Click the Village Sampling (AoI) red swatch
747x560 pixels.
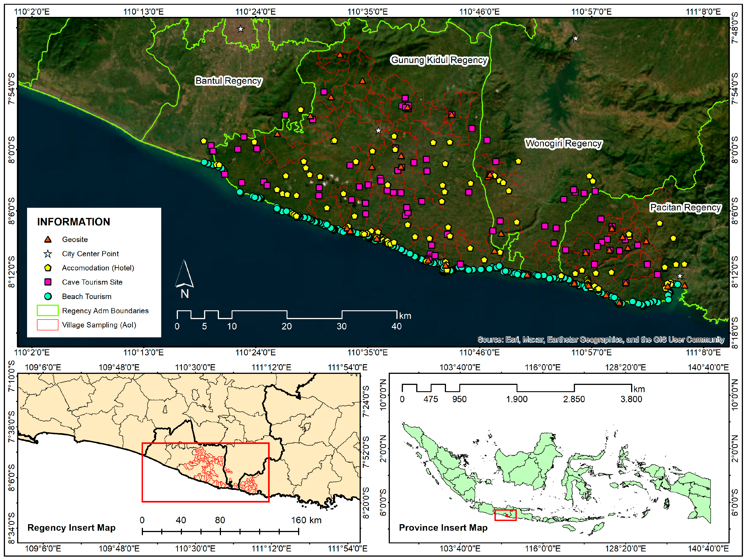(x=48, y=325)
